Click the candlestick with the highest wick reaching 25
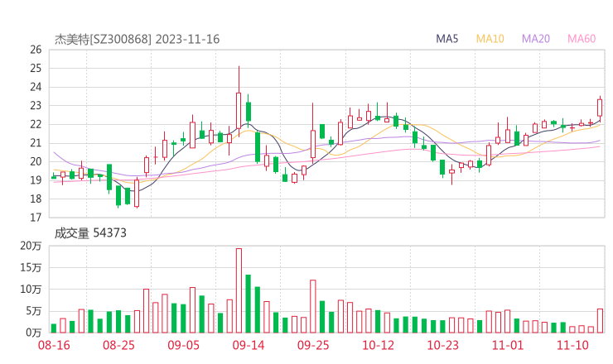 pos(239,102)
